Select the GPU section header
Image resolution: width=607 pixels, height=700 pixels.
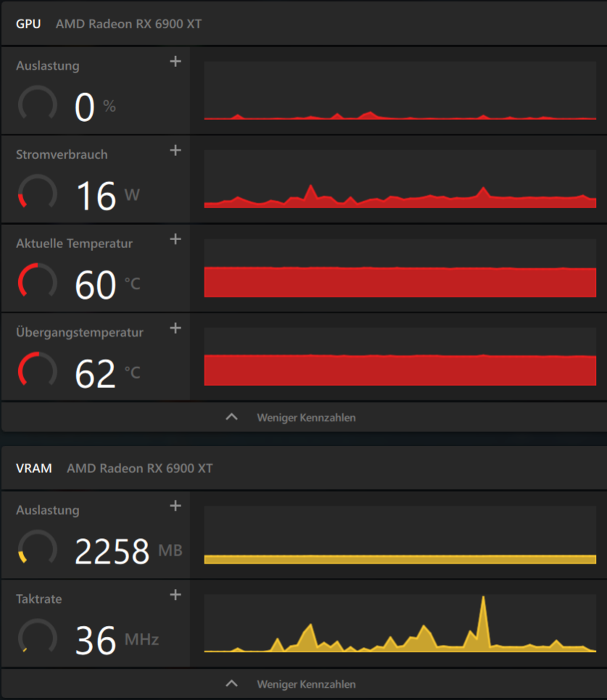(x=28, y=23)
